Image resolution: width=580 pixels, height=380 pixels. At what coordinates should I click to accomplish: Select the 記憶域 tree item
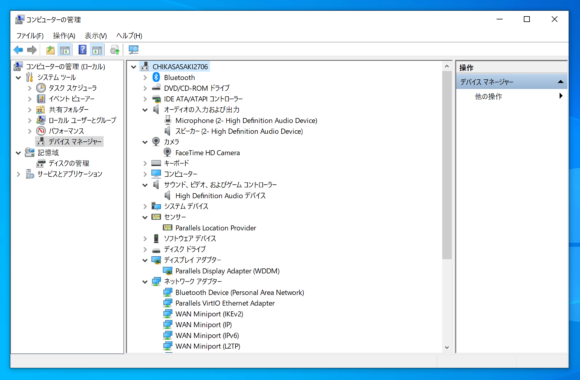[x=48, y=152]
